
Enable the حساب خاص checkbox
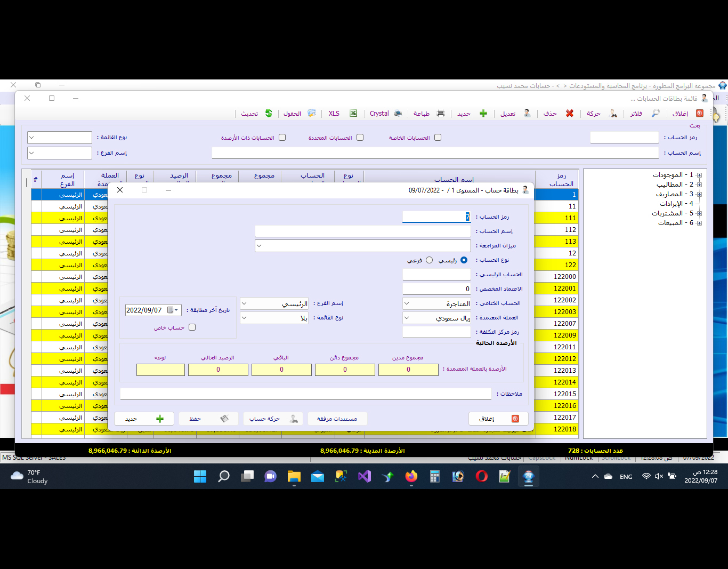tap(192, 327)
